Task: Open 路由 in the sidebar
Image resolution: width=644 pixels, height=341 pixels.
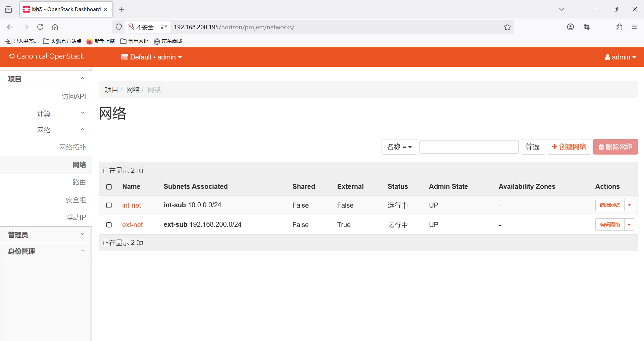Action: click(x=79, y=182)
